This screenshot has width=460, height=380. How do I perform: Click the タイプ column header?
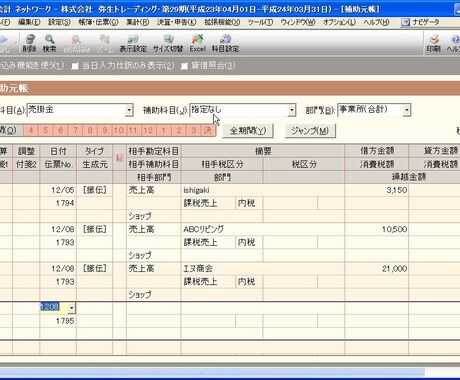pyautogui.click(x=95, y=151)
